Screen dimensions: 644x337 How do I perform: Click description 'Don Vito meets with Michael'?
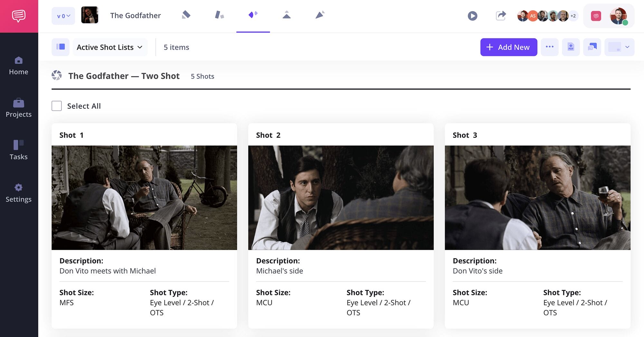[x=108, y=271]
